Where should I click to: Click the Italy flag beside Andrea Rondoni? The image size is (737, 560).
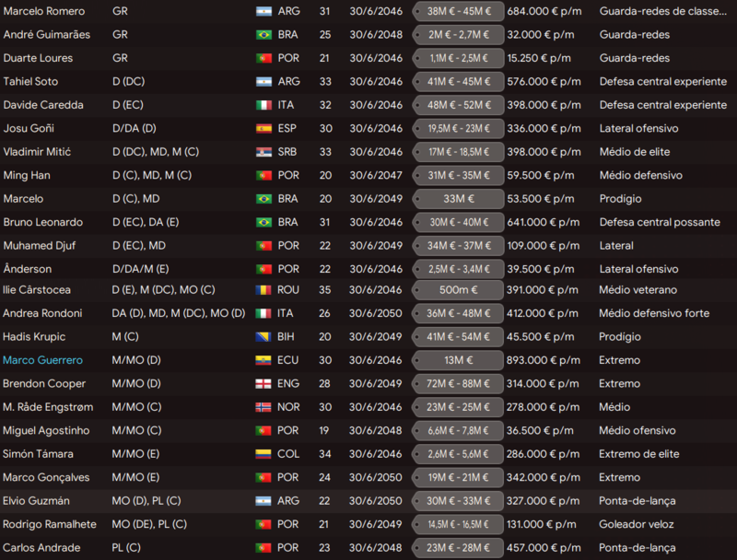point(263,314)
